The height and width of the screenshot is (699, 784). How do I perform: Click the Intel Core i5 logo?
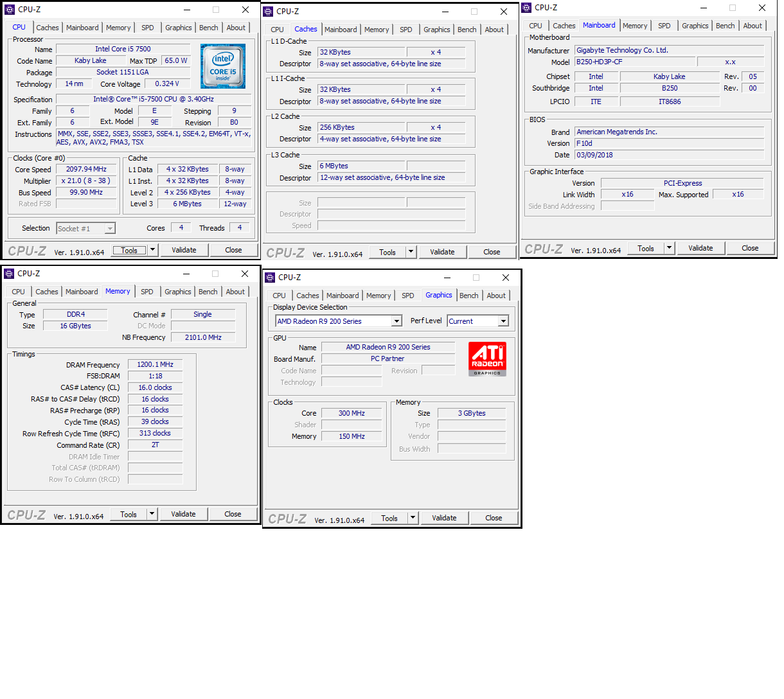point(222,66)
